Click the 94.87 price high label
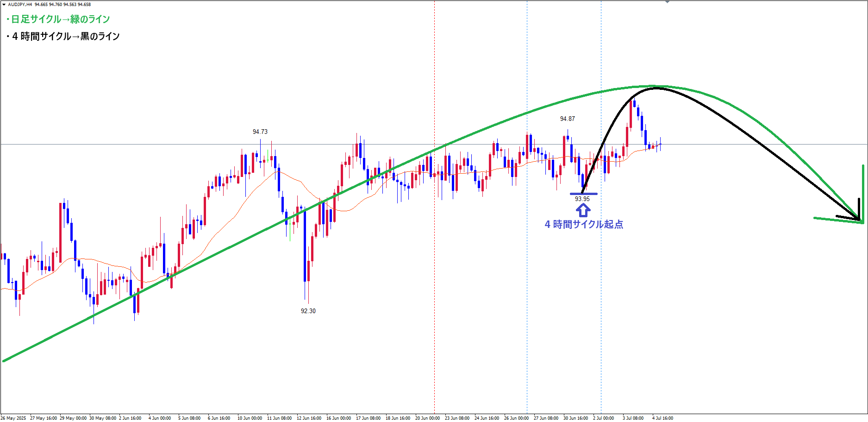 pos(567,119)
